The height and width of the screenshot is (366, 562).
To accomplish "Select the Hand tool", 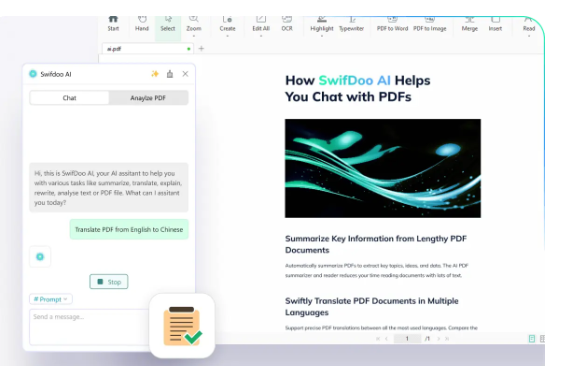I will pyautogui.click(x=142, y=24).
